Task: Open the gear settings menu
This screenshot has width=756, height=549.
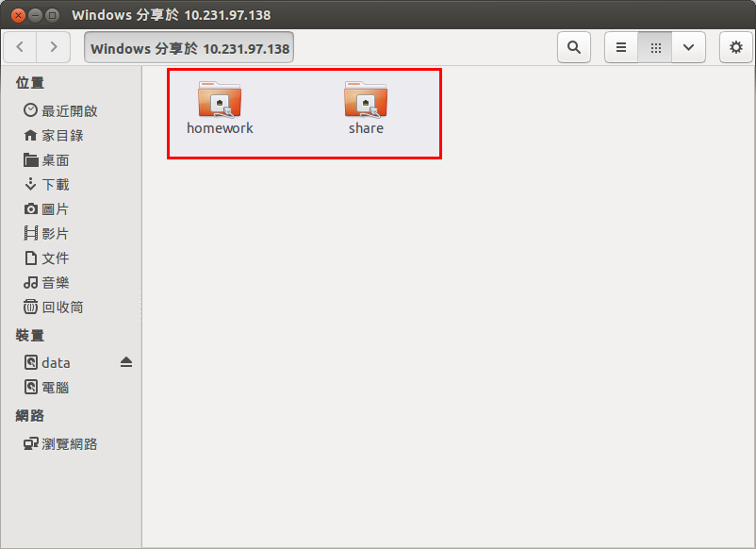Action: click(x=736, y=47)
